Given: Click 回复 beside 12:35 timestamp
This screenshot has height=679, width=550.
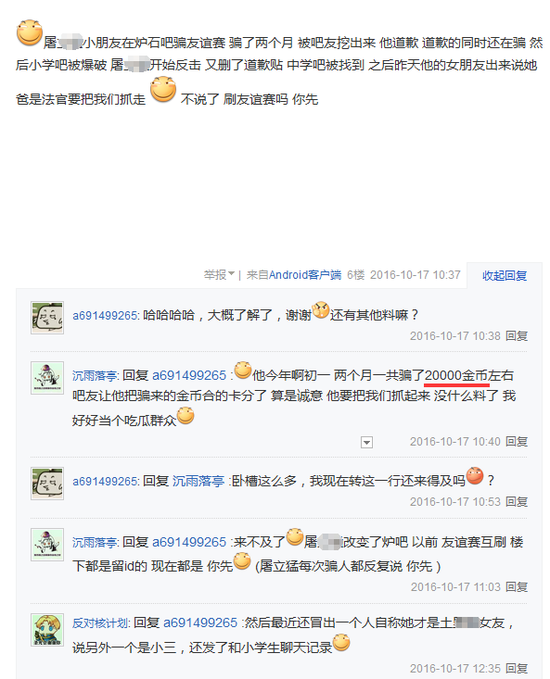Looking at the screenshot, I should [x=517, y=669].
